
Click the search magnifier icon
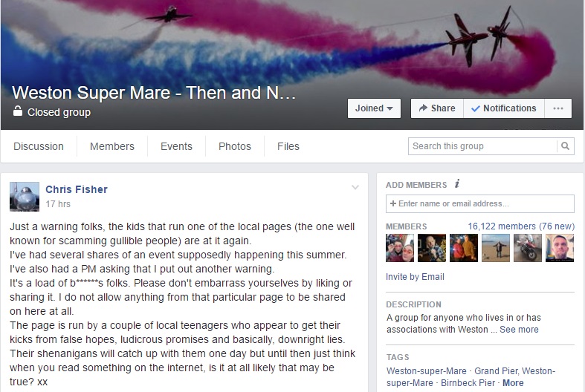pos(565,146)
